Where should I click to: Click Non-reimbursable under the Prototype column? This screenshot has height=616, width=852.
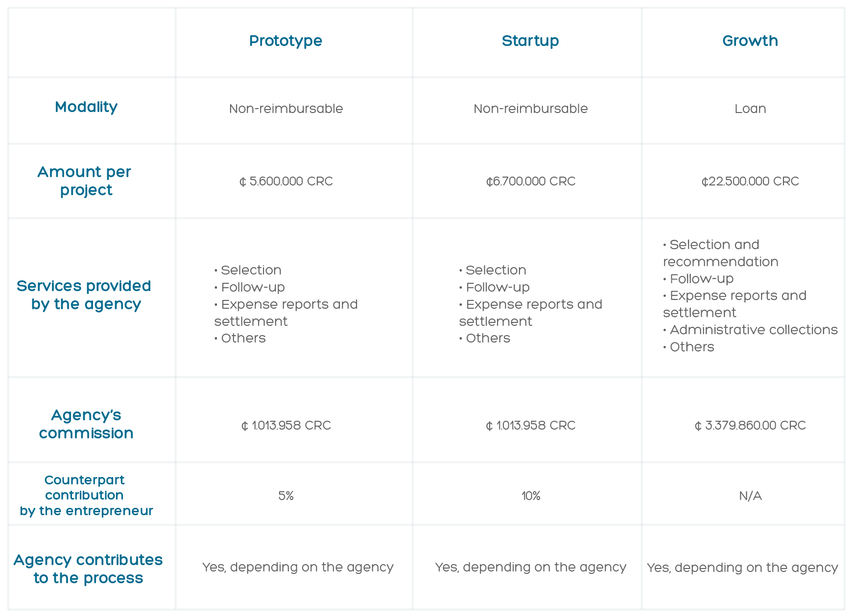[x=286, y=109]
